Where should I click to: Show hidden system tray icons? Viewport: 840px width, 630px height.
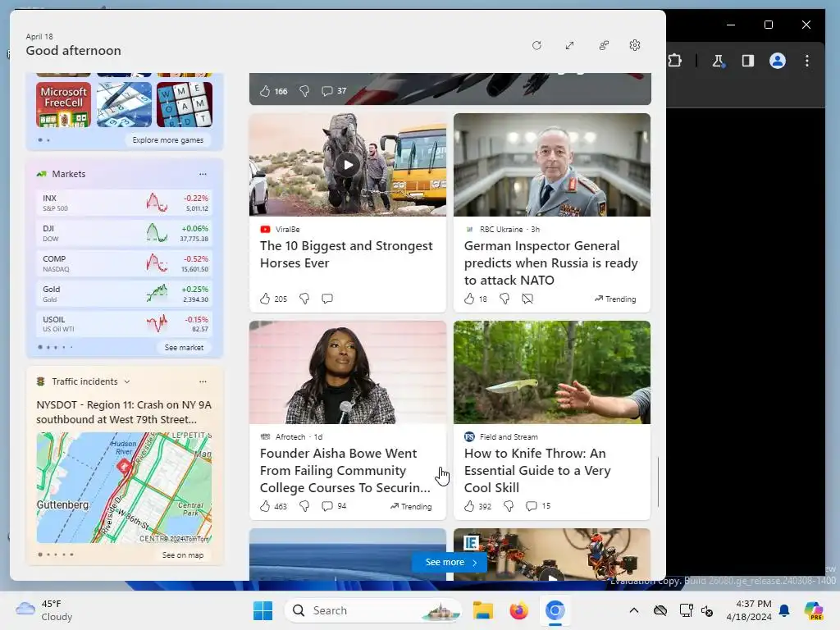click(634, 610)
